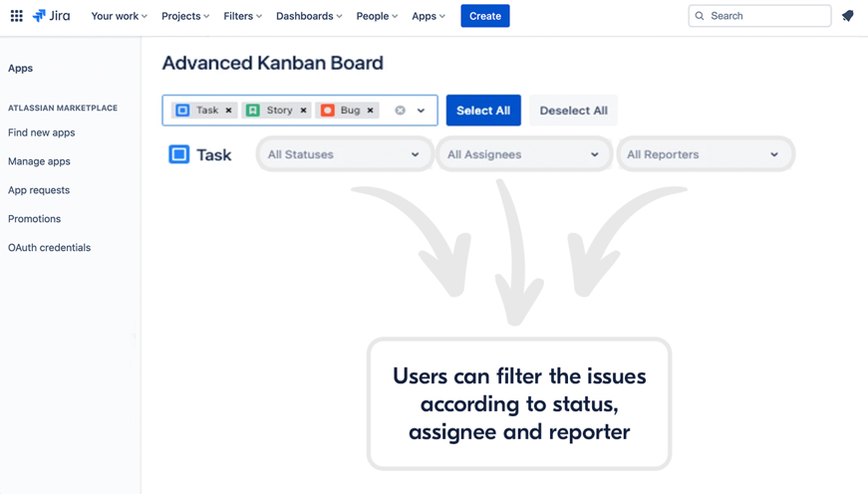Open App requests page

tap(39, 190)
